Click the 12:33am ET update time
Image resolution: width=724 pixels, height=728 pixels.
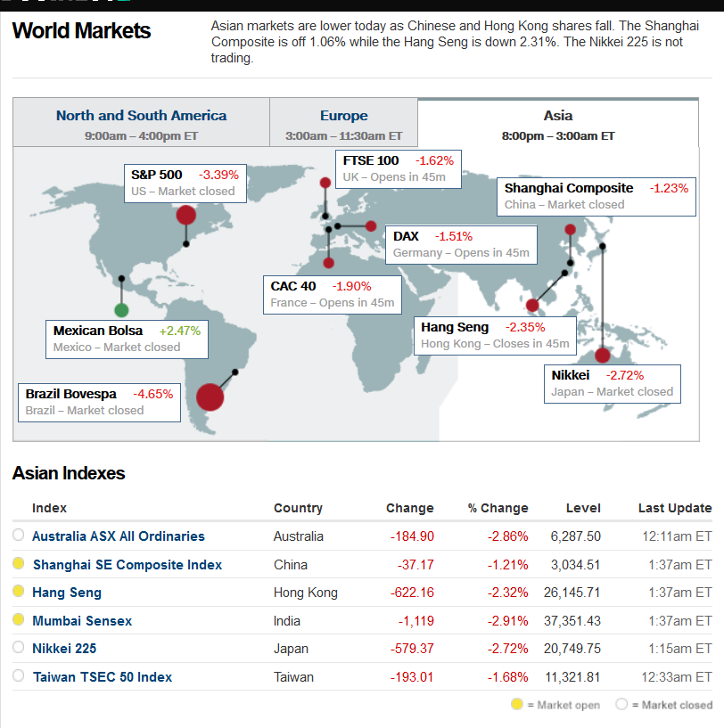click(677, 677)
